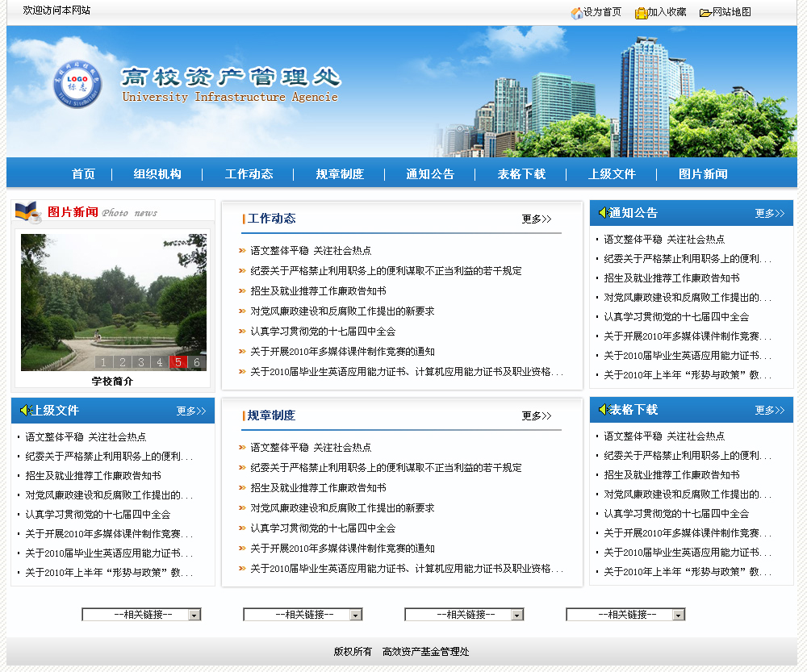The image size is (807, 672).
Task: Click the house icon for 设为首页
Action: (577, 13)
